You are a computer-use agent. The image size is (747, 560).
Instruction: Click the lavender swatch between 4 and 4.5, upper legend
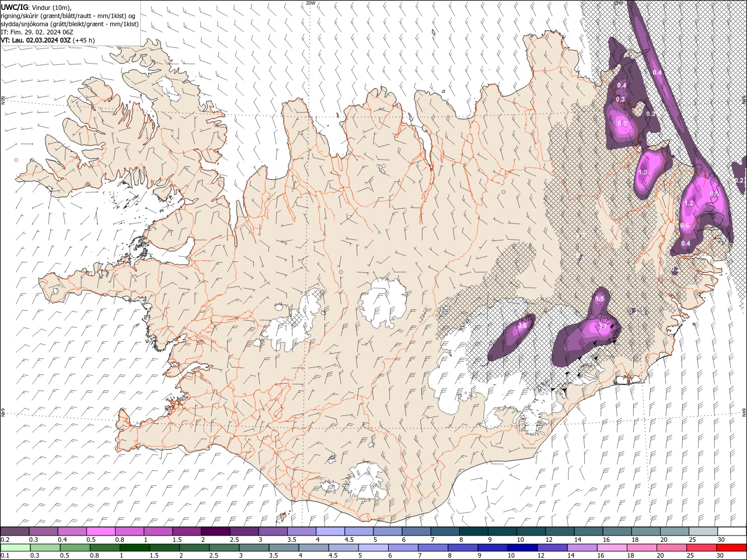pos(330,531)
